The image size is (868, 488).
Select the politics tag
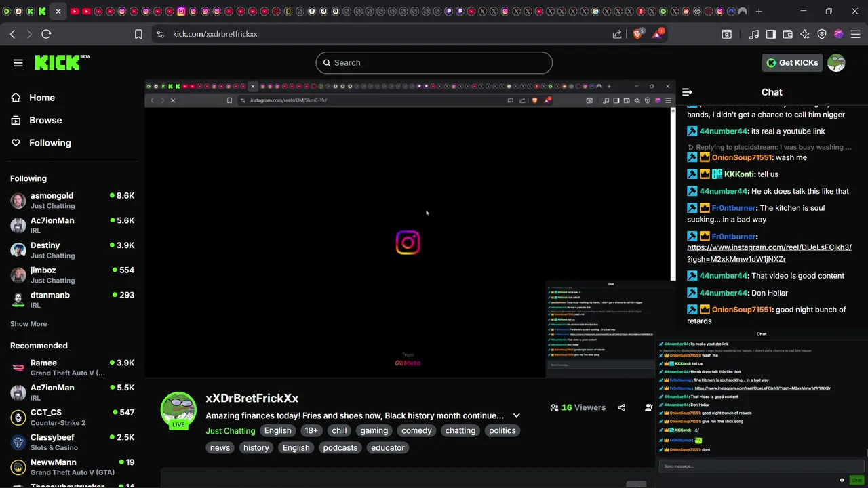coord(502,431)
